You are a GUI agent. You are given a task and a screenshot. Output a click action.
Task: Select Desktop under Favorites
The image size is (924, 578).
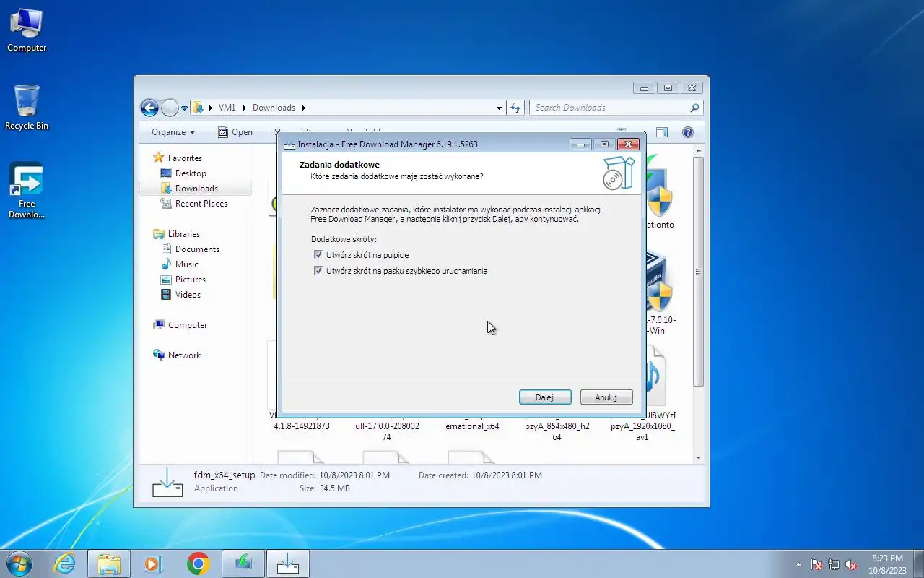183,173
